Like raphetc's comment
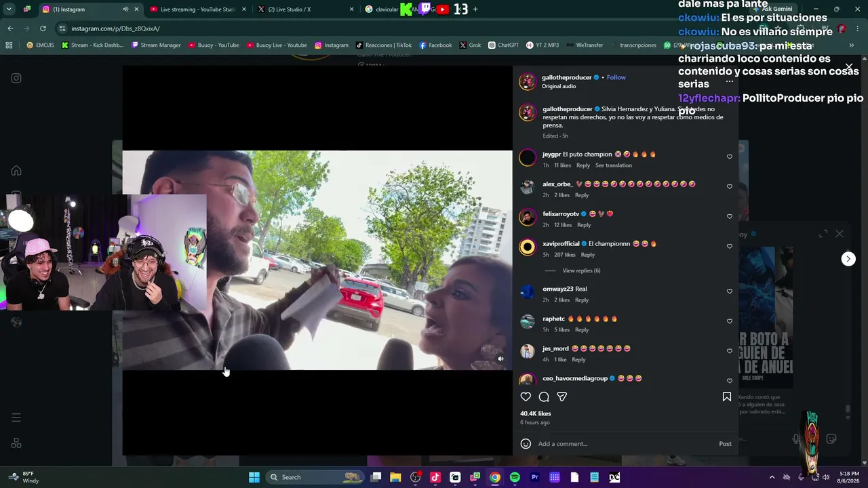 click(x=730, y=321)
